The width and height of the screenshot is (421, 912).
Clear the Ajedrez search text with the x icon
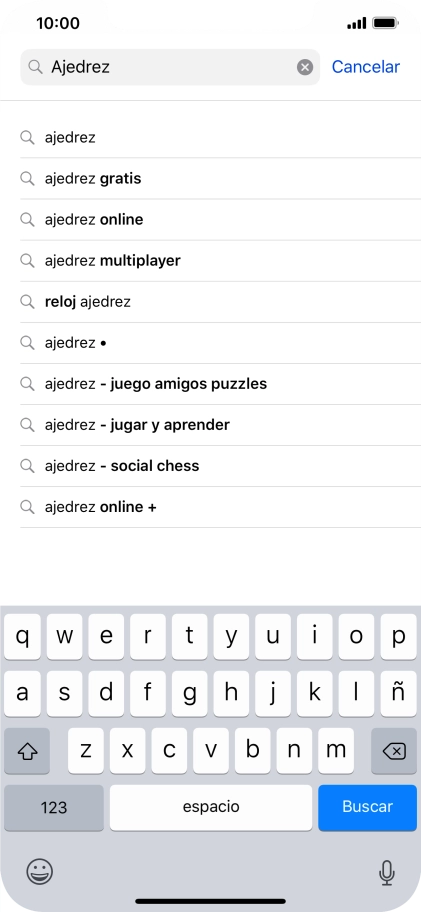[305, 67]
